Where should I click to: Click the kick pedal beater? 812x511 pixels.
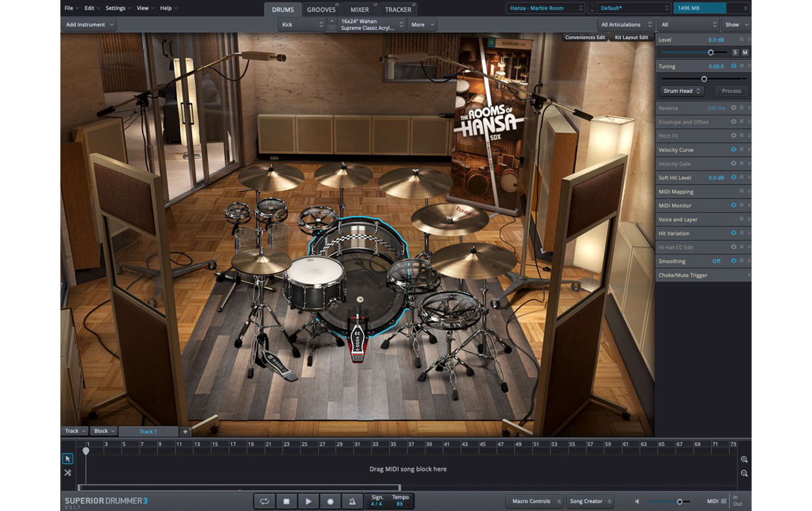[x=359, y=300]
